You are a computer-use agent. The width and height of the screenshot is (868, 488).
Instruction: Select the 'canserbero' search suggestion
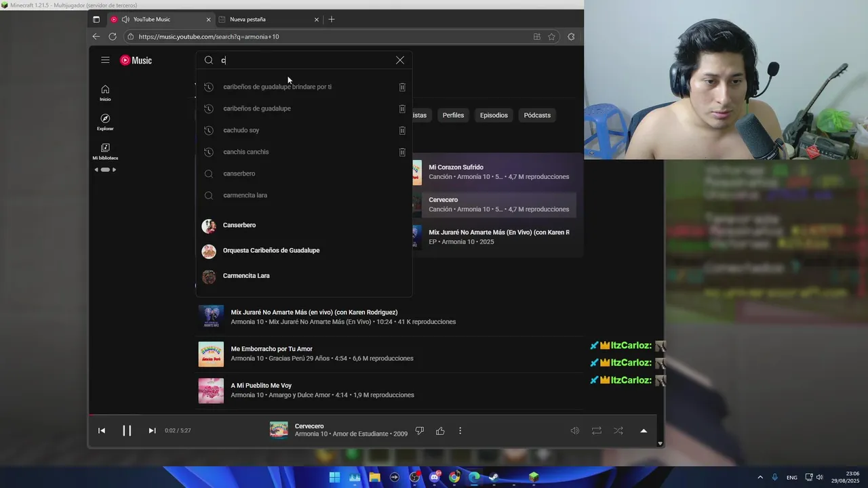(239, 174)
